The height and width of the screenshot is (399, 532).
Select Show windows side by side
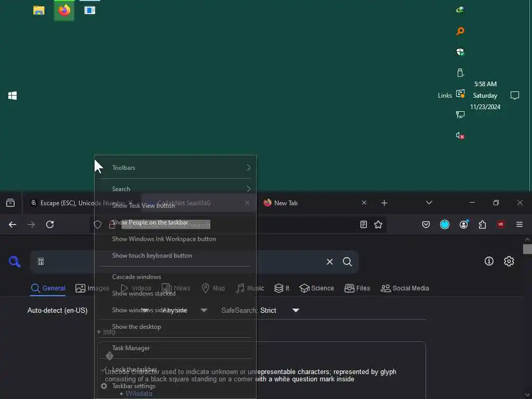coord(175,310)
